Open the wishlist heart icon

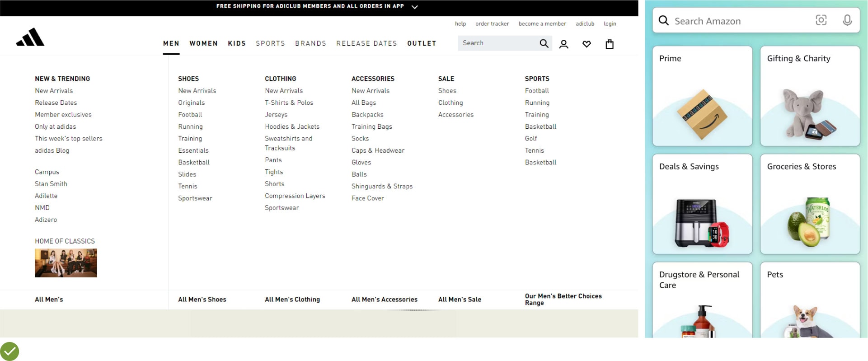(x=586, y=44)
